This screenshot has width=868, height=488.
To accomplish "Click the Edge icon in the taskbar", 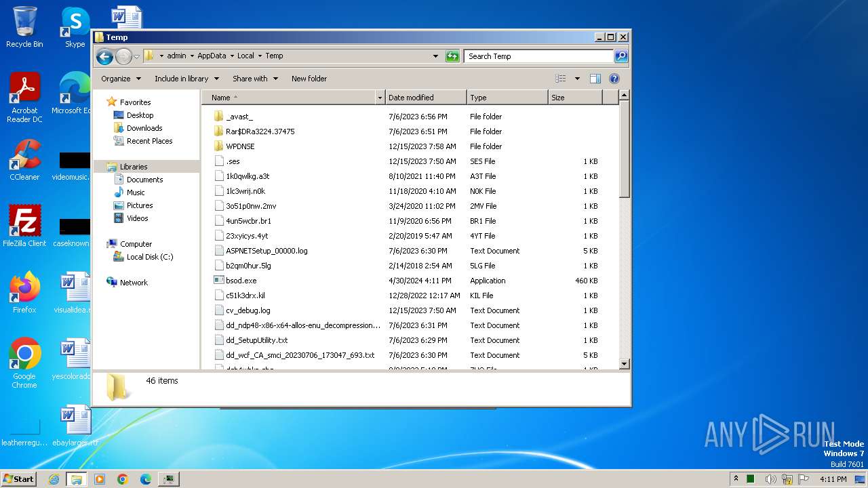I will click(x=146, y=479).
